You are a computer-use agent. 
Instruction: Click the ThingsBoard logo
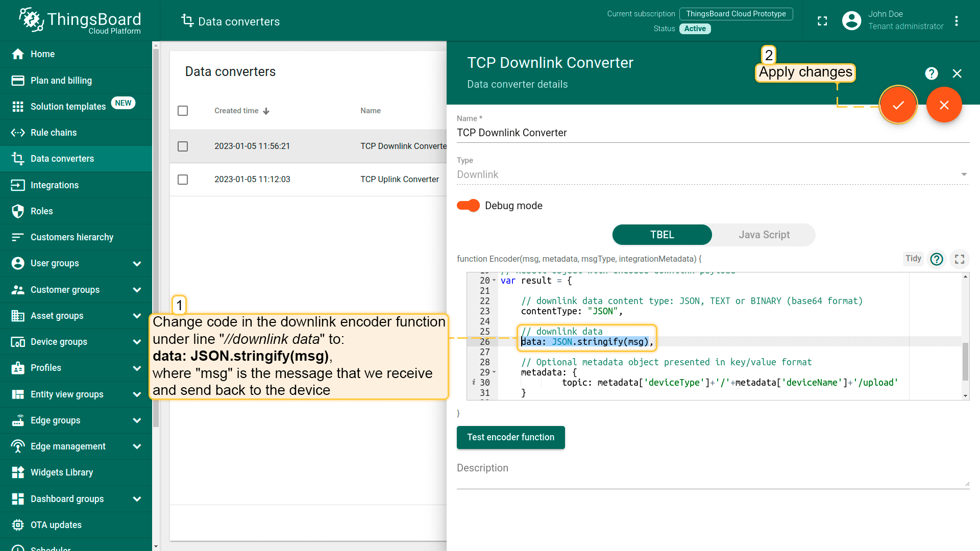tap(80, 20)
